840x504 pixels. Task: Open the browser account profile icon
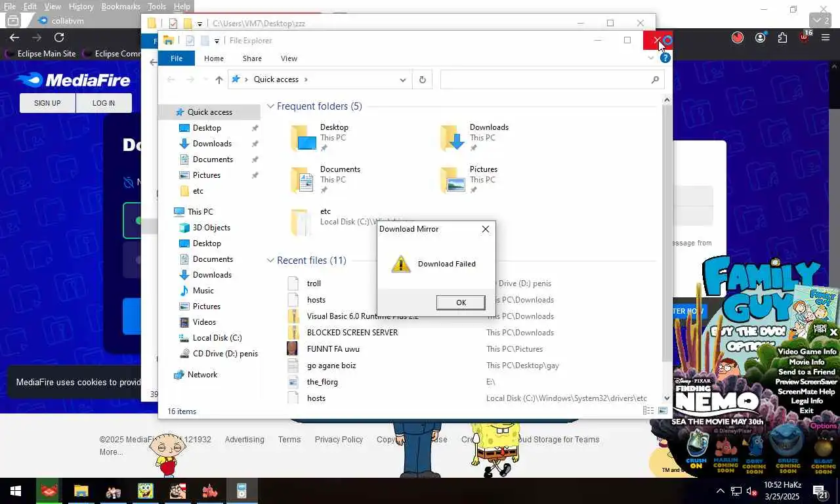[760, 37]
